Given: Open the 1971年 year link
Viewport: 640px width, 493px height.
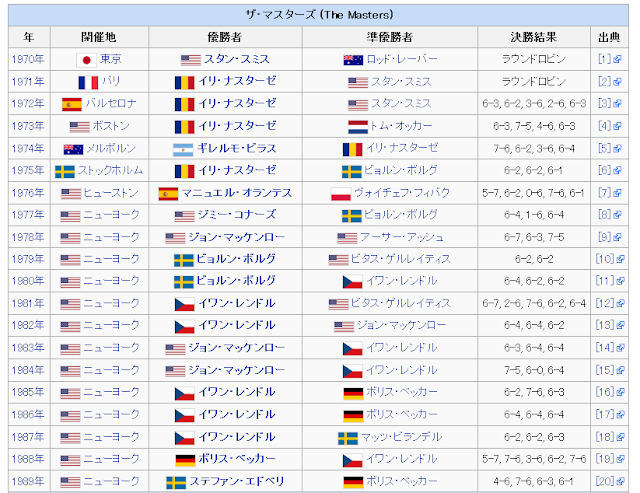Looking at the screenshot, I should 28,82.
